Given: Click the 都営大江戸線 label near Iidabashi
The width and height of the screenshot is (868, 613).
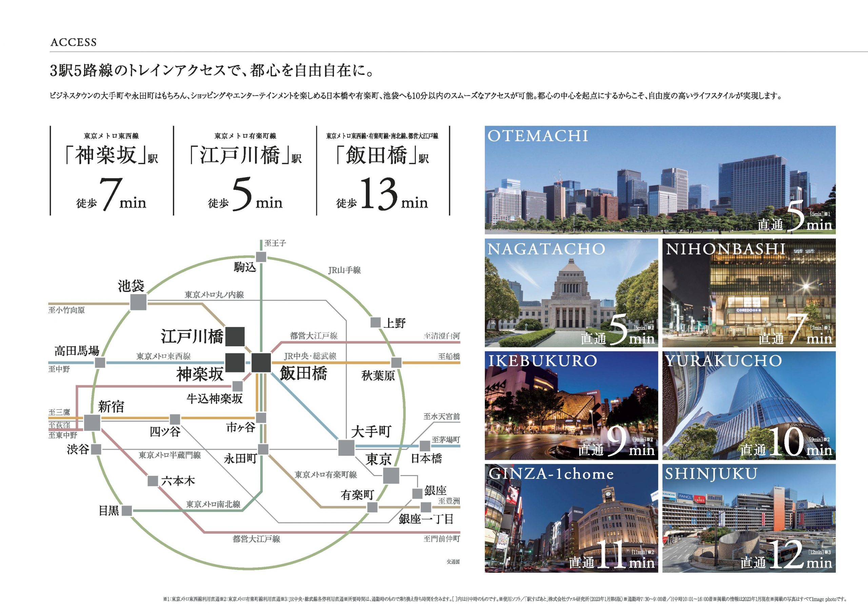Looking at the screenshot, I should [x=314, y=335].
